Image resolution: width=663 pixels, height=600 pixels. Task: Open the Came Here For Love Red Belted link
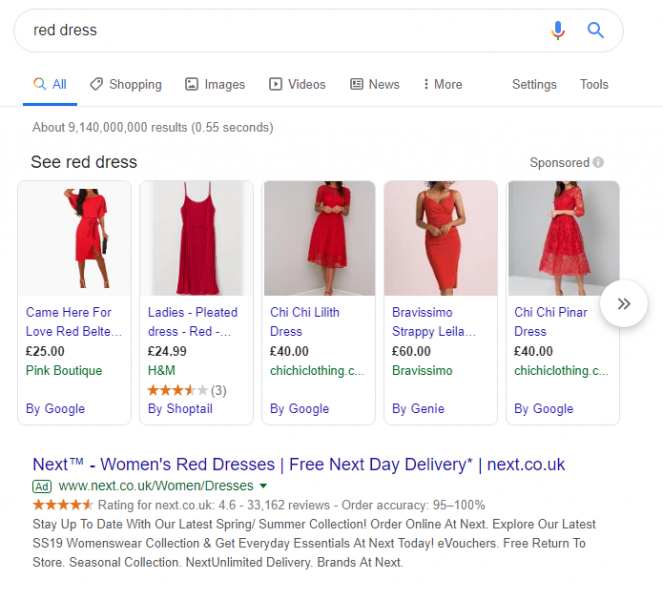click(x=74, y=322)
